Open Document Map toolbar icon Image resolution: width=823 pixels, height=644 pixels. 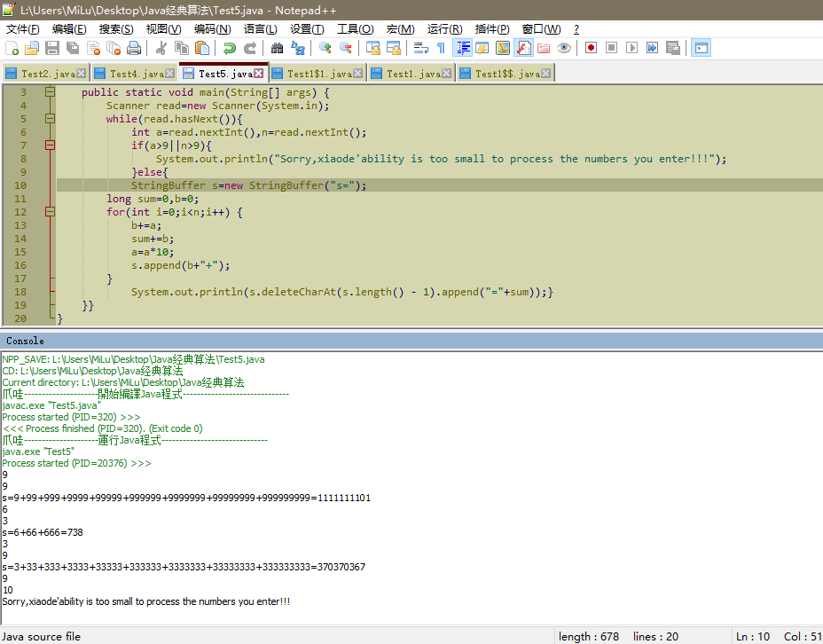coord(502,48)
